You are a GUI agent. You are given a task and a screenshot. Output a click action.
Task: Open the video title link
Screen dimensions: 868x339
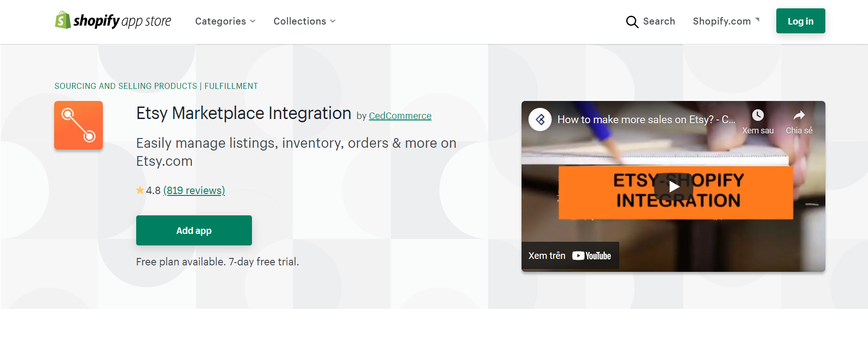click(x=646, y=119)
